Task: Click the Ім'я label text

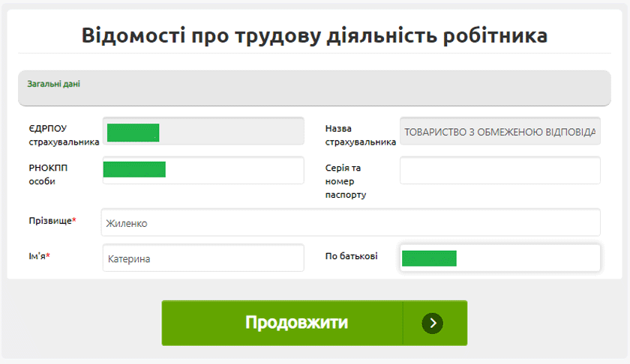Action: pos(37,256)
